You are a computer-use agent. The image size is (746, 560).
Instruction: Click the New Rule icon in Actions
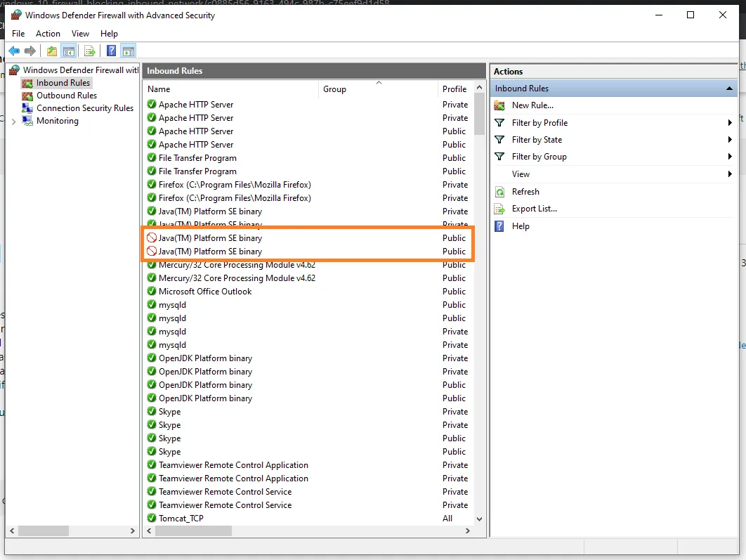(x=499, y=105)
